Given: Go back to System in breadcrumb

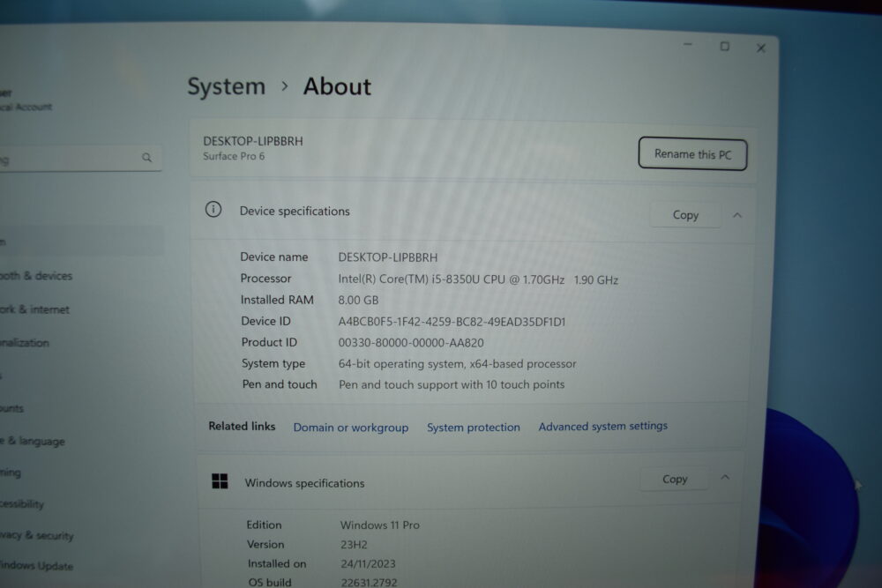Looking at the screenshot, I should [x=226, y=86].
